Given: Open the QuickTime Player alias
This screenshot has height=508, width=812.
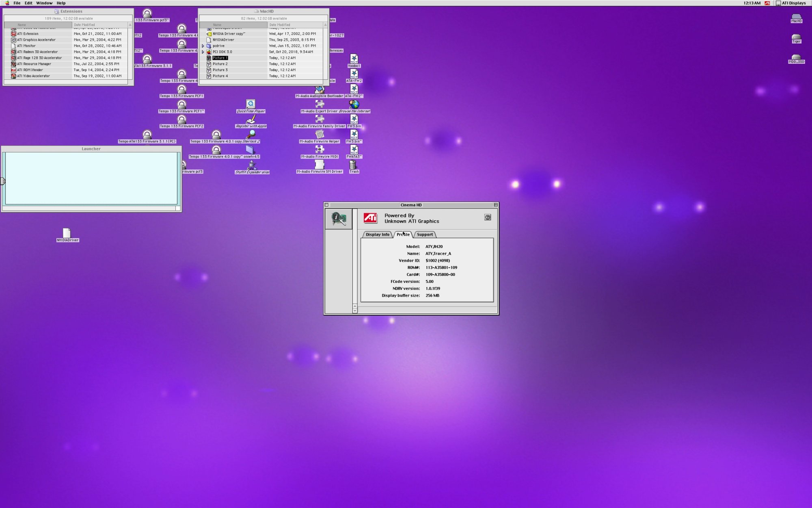Looking at the screenshot, I should [x=251, y=104].
